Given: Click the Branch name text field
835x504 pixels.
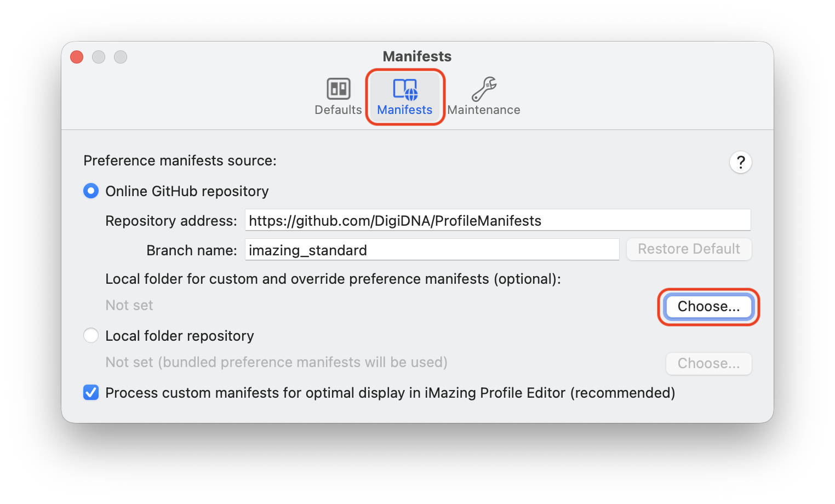Looking at the screenshot, I should pyautogui.click(x=431, y=250).
